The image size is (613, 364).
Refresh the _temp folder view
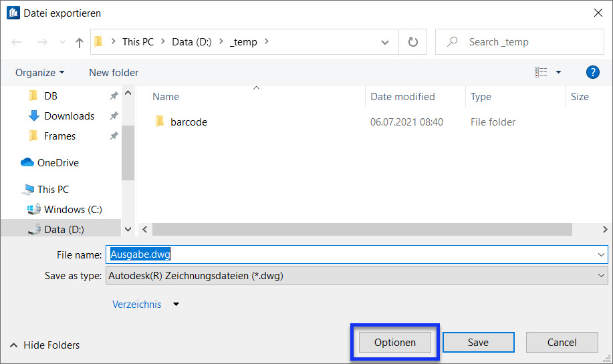click(413, 42)
